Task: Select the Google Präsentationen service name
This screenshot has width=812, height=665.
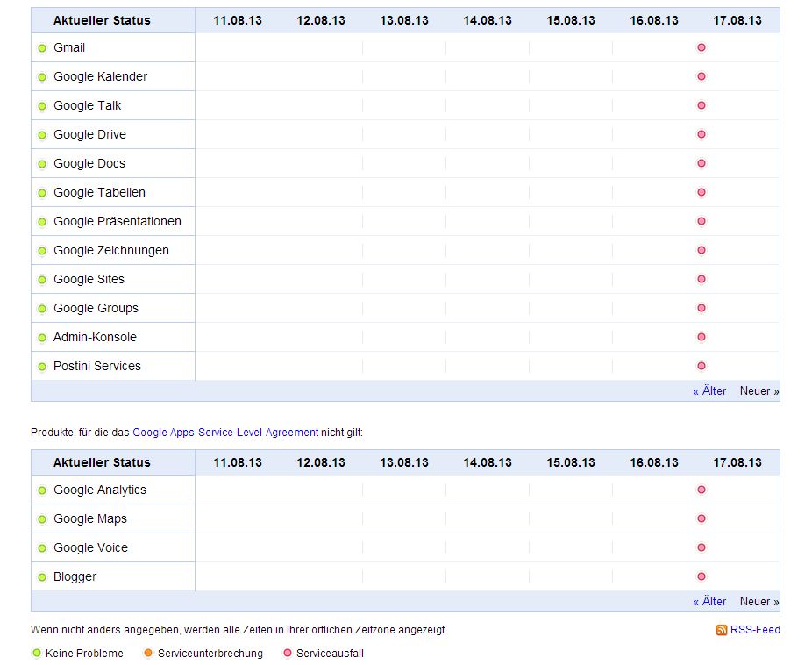Action: coord(117,222)
